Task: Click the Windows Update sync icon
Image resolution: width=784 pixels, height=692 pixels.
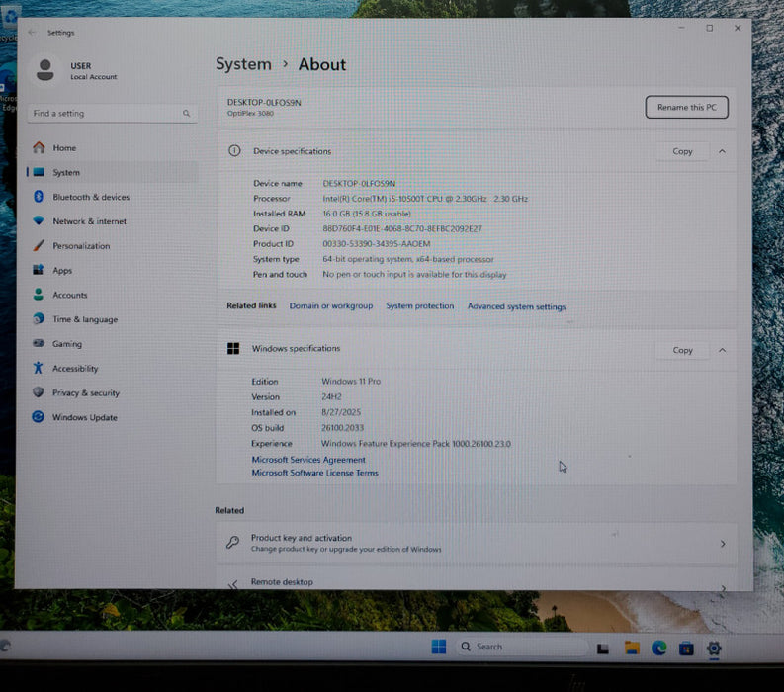Action: click(x=38, y=417)
